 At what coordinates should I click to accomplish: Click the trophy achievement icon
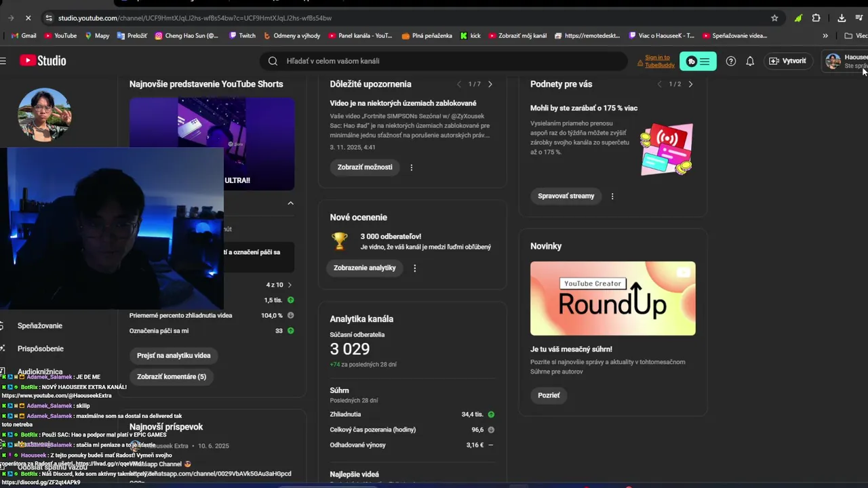pos(340,241)
